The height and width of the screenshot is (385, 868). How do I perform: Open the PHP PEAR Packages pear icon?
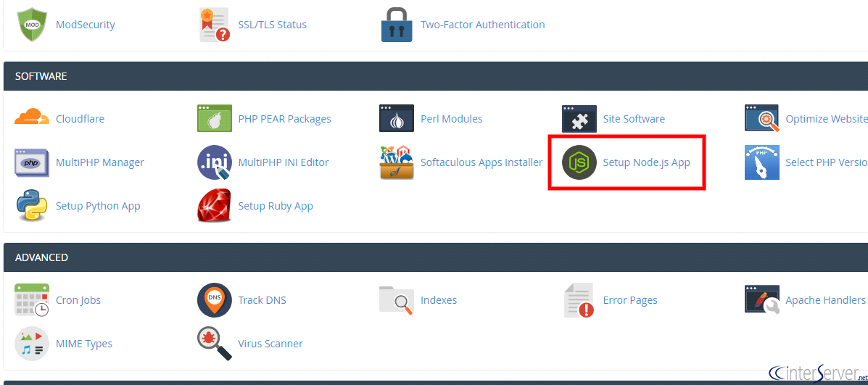pyautogui.click(x=214, y=118)
